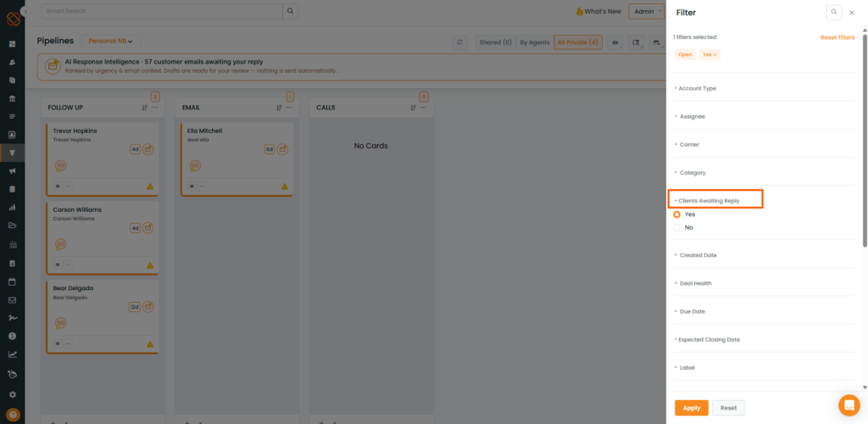Click the filter panel search icon
The width and height of the screenshot is (868, 424).
coord(834,12)
